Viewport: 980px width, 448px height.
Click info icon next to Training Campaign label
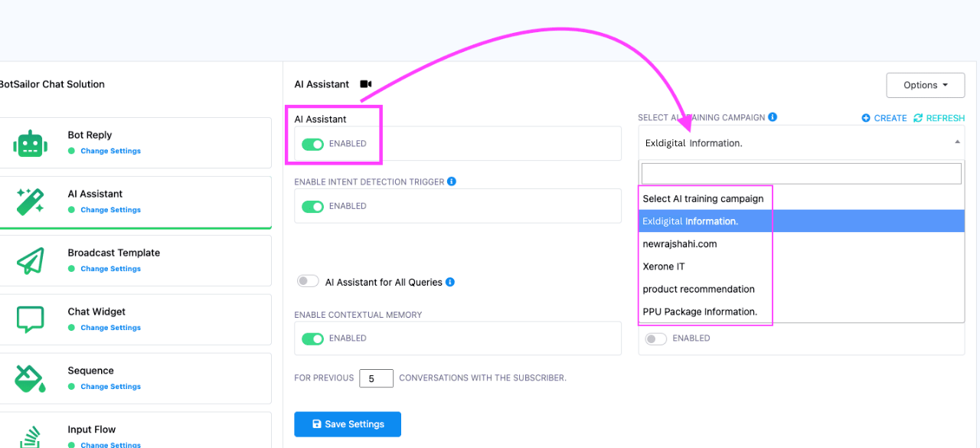point(773,117)
